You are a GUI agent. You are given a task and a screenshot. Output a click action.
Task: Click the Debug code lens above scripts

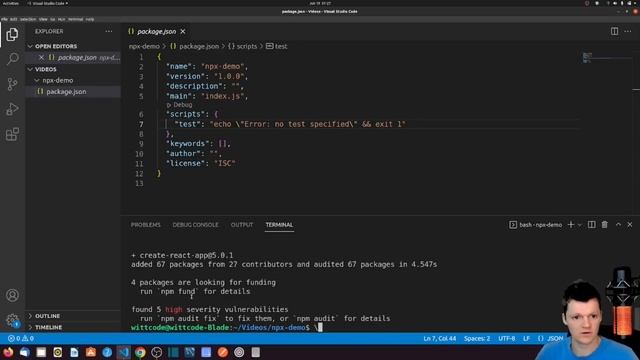[x=180, y=105]
